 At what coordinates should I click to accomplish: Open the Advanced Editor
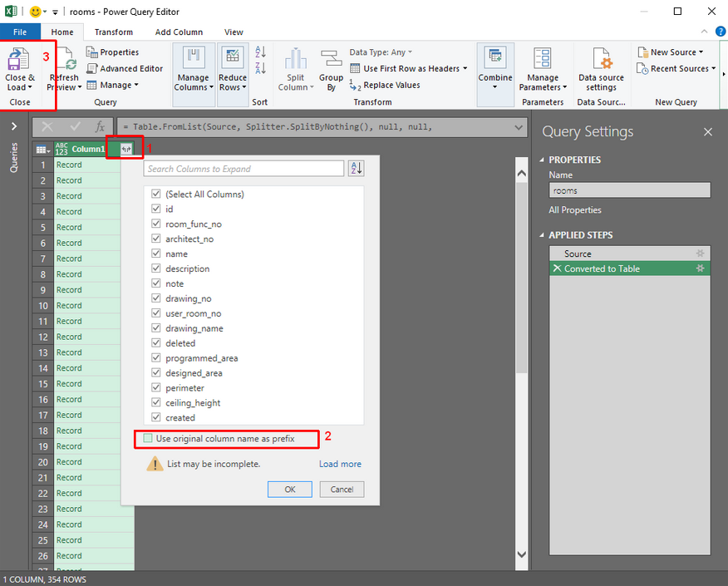125,69
